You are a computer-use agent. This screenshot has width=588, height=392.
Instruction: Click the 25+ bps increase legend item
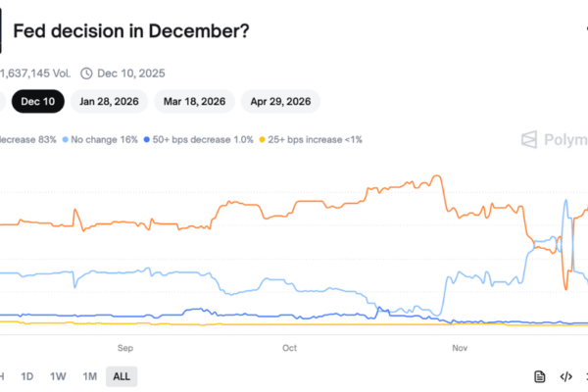(312, 140)
